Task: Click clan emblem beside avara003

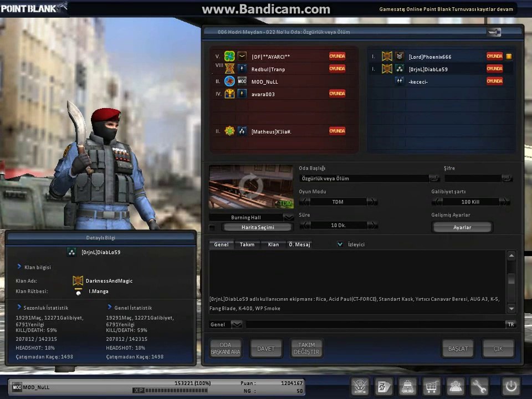Action: pyautogui.click(x=229, y=93)
